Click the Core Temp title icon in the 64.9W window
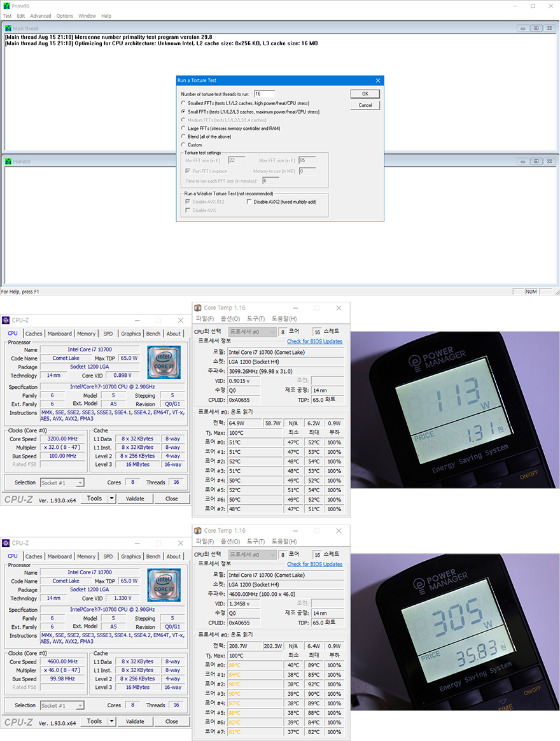 pos(198,307)
